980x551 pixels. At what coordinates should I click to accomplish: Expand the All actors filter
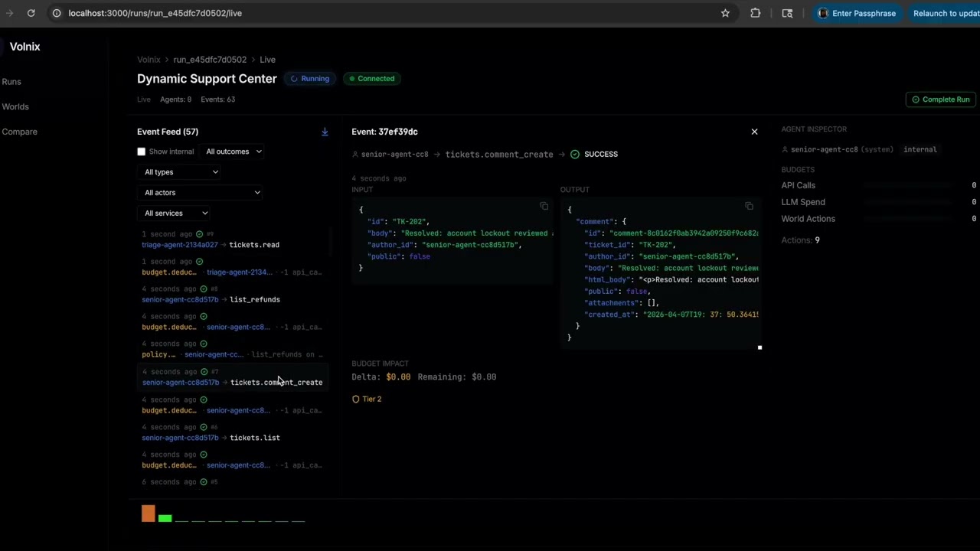pyautogui.click(x=201, y=192)
